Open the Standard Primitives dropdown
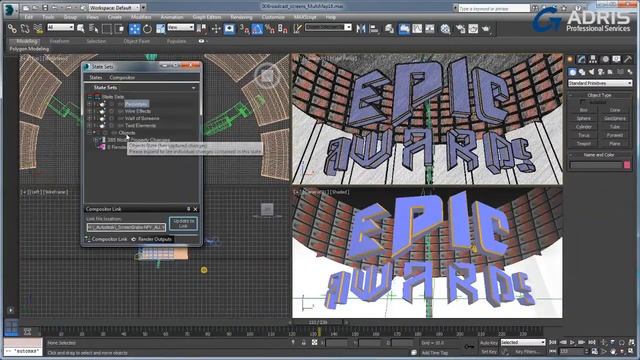Screen dimensions: 640x360 [x=600, y=83]
